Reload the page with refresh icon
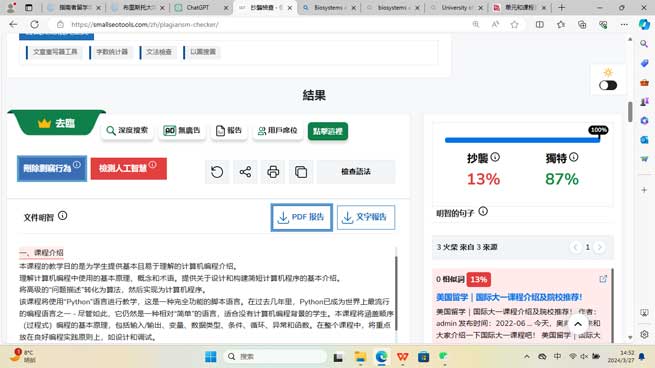This screenshot has width=655, height=368. (x=35, y=24)
